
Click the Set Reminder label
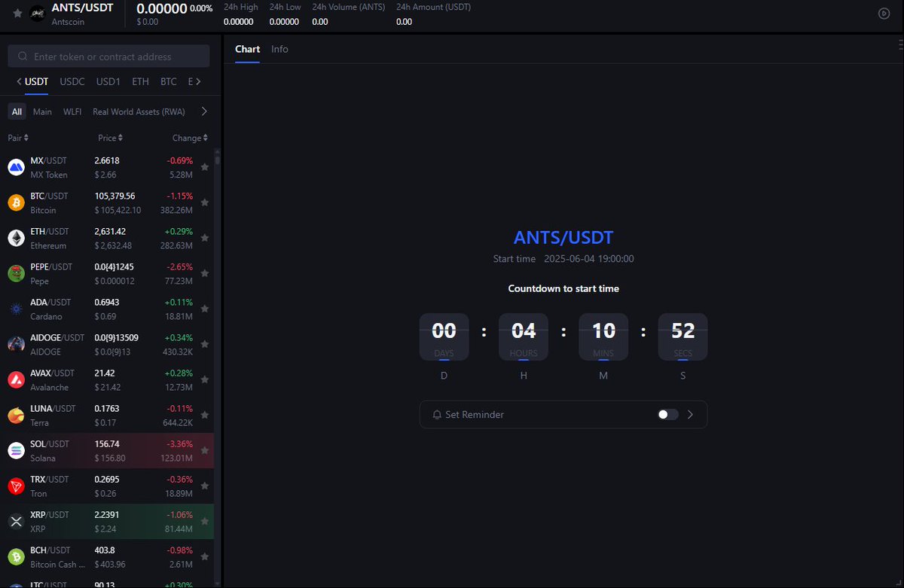pyautogui.click(x=475, y=415)
